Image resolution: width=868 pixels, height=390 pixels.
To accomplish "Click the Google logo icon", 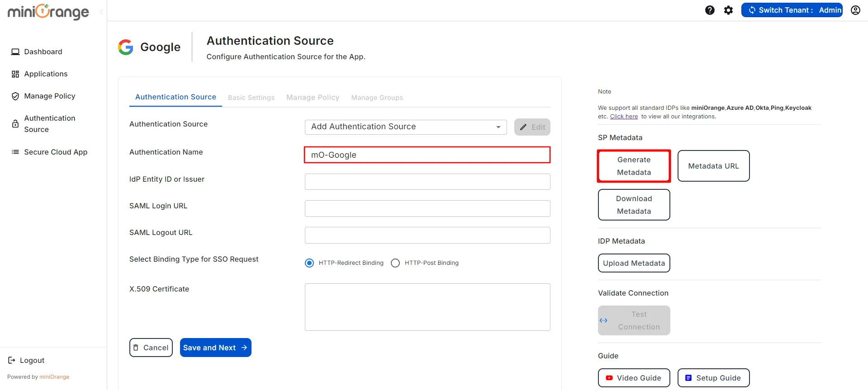I will pos(126,47).
